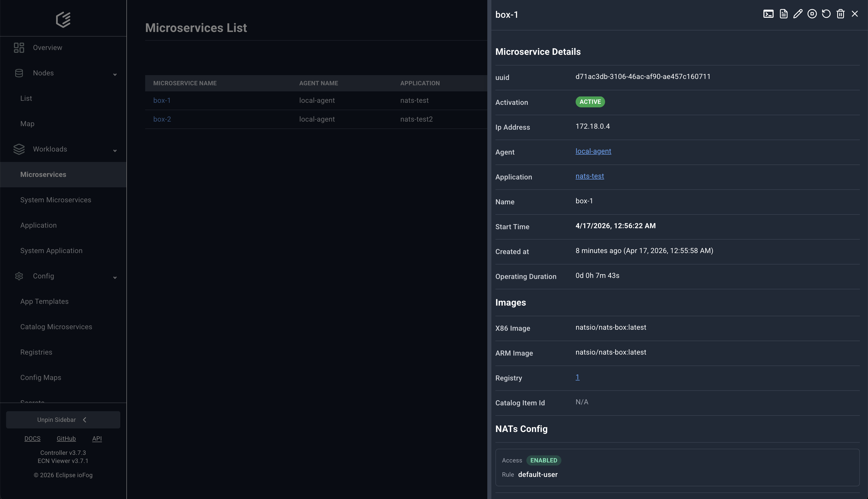Open the local-agent link in details panel
This screenshot has width=868, height=499.
(593, 151)
